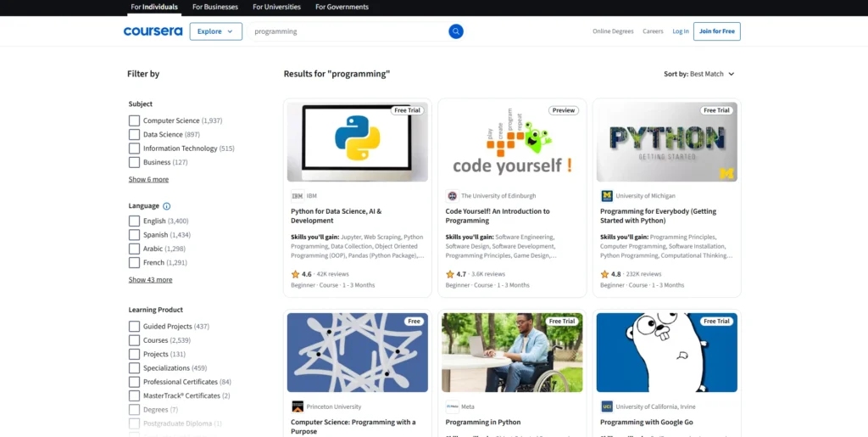
Task: Click the Python logo course thumbnail
Action: 357,142
